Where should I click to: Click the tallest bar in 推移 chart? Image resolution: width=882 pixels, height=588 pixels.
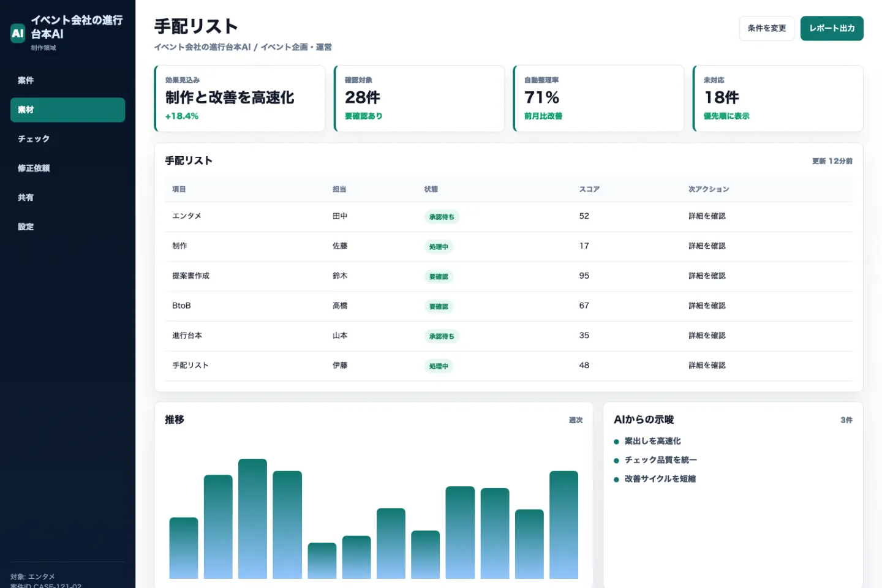coord(252,519)
